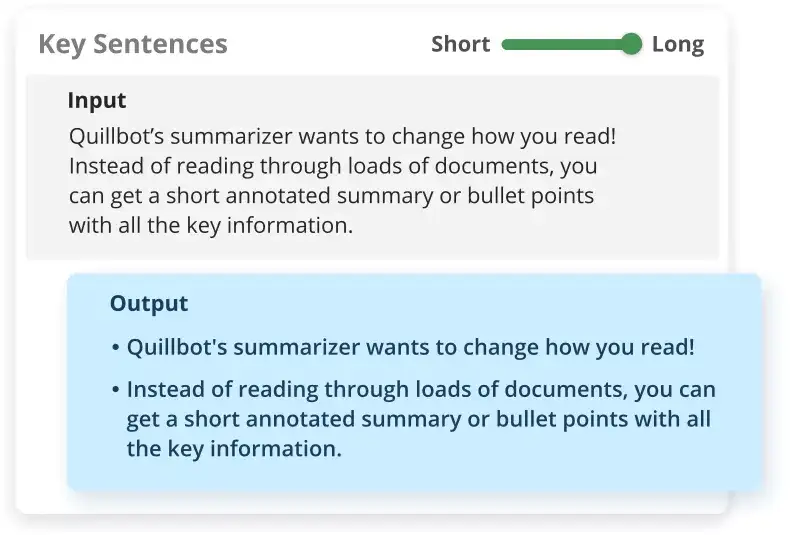Click output line "Instead of reading through loads"

420,389
